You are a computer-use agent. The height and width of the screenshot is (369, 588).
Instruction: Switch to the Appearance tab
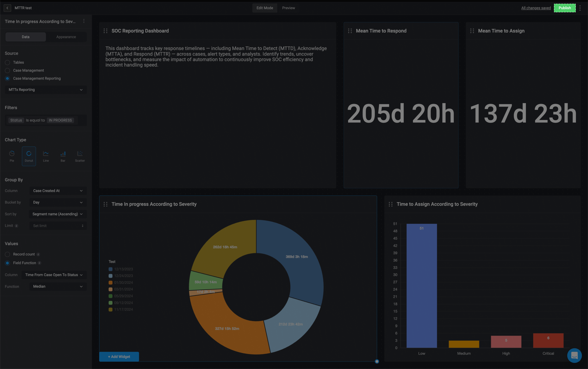(66, 37)
